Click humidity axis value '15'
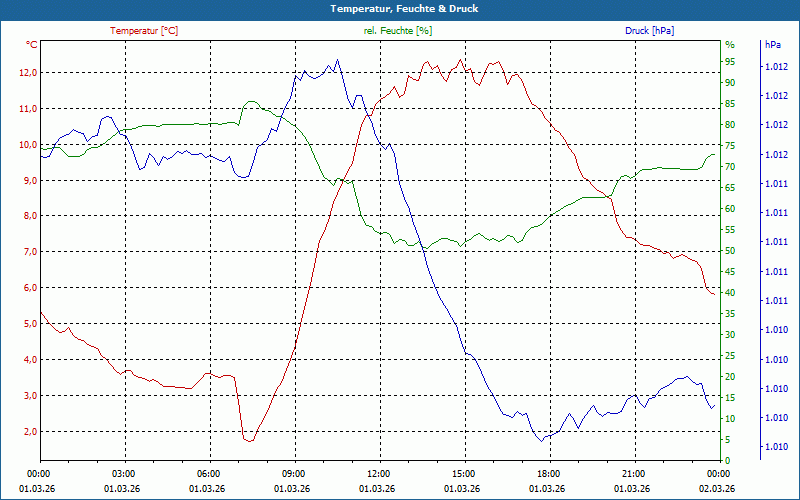 pos(730,397)
